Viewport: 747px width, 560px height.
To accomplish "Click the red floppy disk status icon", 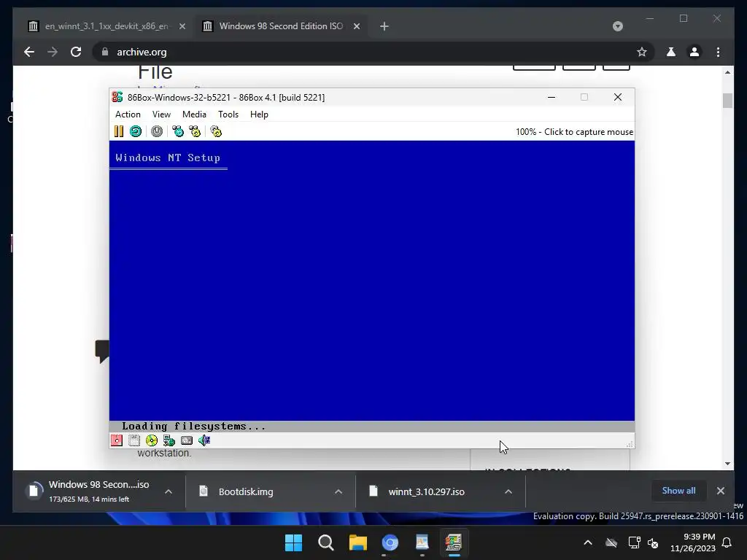I will pos(117,440).
